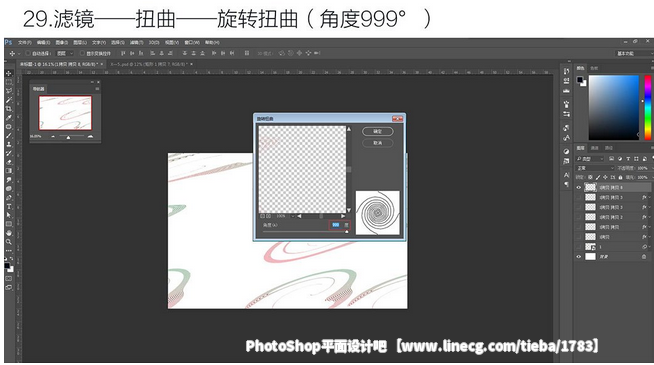Enable the auto-select checkbox in options bar
The height and width of the screenshot is (365, 654).
coord(28,53)
